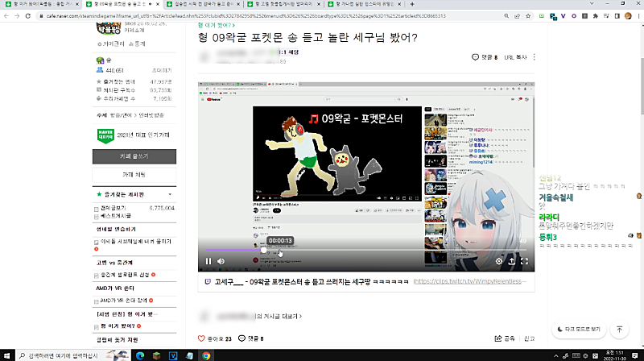The image size is (644, 361).
Task: Bookmark this page with the star icon
Action: (528, 16)
